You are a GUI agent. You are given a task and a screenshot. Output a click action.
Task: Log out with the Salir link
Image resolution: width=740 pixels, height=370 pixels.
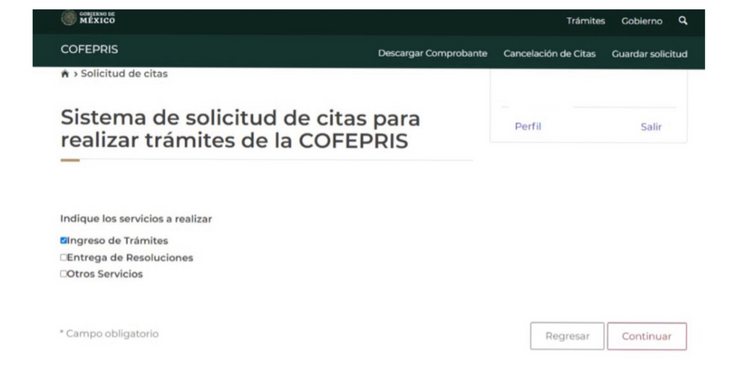pos(651,126)
